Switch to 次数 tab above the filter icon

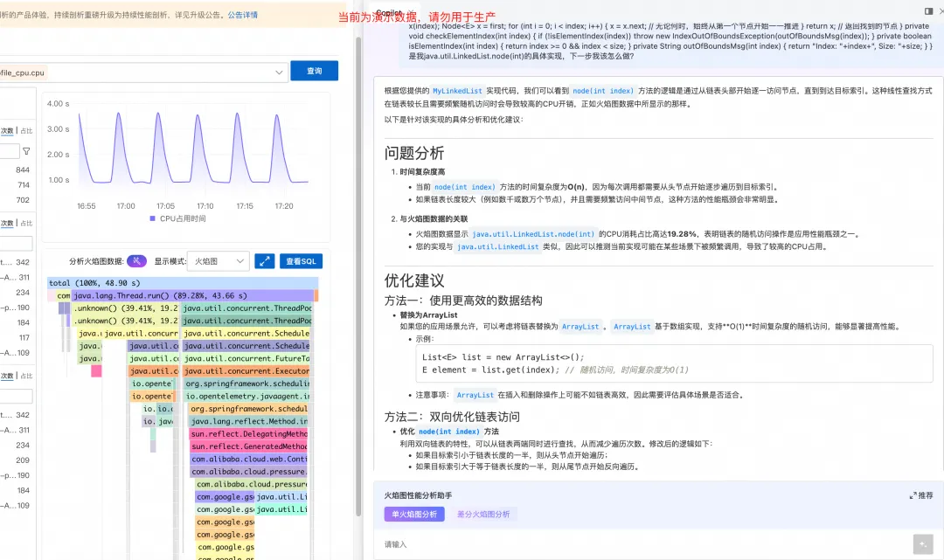click(7, 130)
